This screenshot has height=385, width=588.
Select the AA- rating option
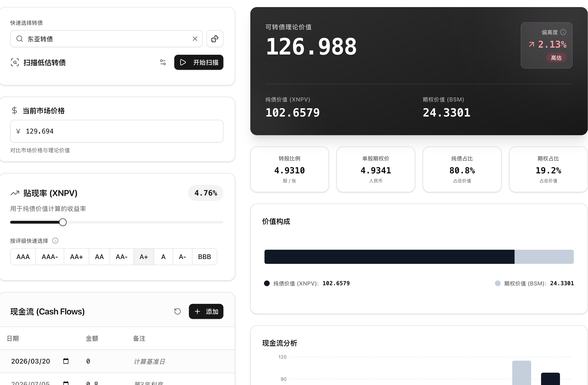click(x=122, y=257)
